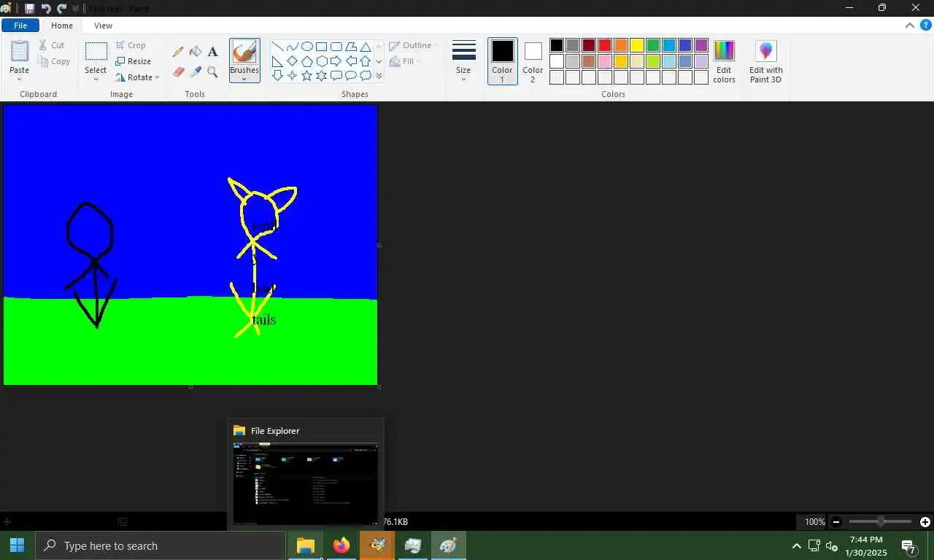Choose the Right triangle shape
Screen dimensions: 934x560
click(277, 61)
